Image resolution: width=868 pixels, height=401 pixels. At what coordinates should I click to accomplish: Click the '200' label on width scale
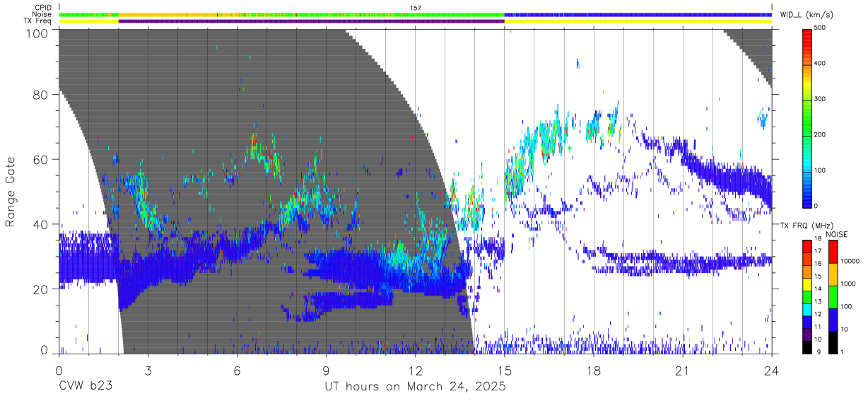821,134
